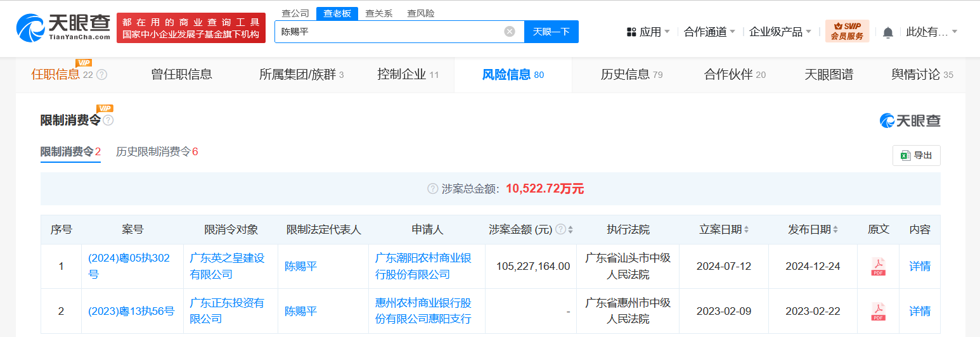
Task: Click the help icon beside 涉案总金额
Action: click(x=433, y=189)
